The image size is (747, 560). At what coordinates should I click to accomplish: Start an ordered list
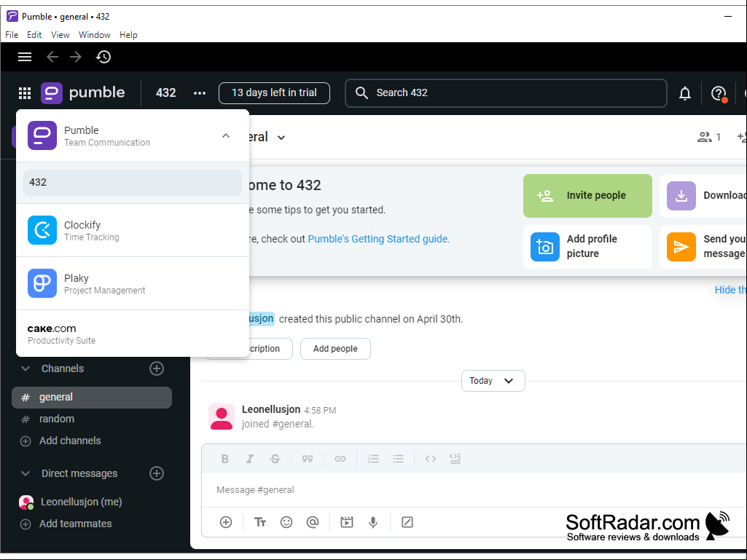pyautogui.click(x=373, y=459)
